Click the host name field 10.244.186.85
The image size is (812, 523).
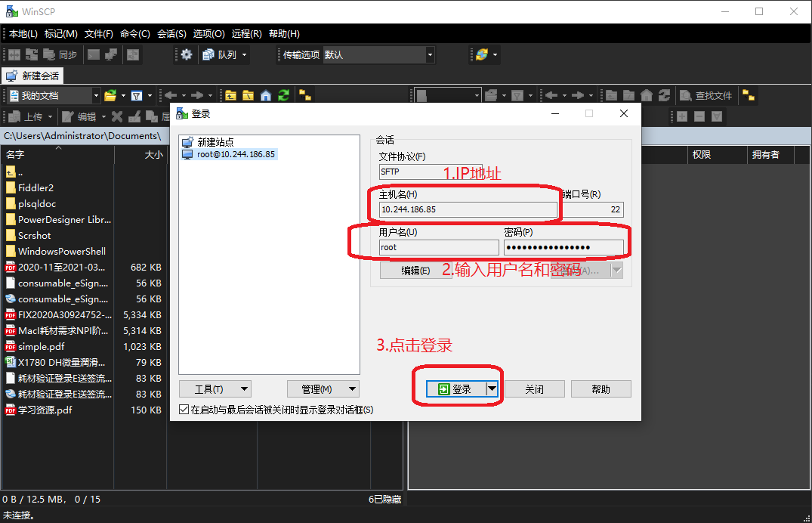point(468,209)
